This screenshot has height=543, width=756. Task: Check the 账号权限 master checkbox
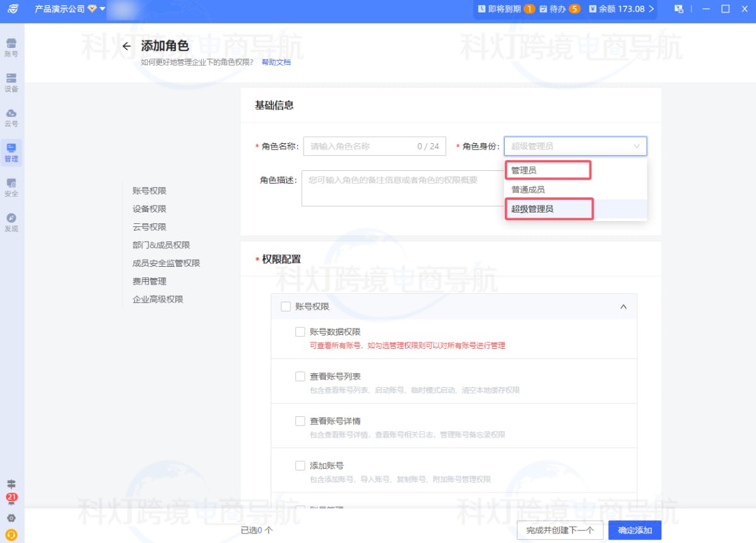point(286,307)
